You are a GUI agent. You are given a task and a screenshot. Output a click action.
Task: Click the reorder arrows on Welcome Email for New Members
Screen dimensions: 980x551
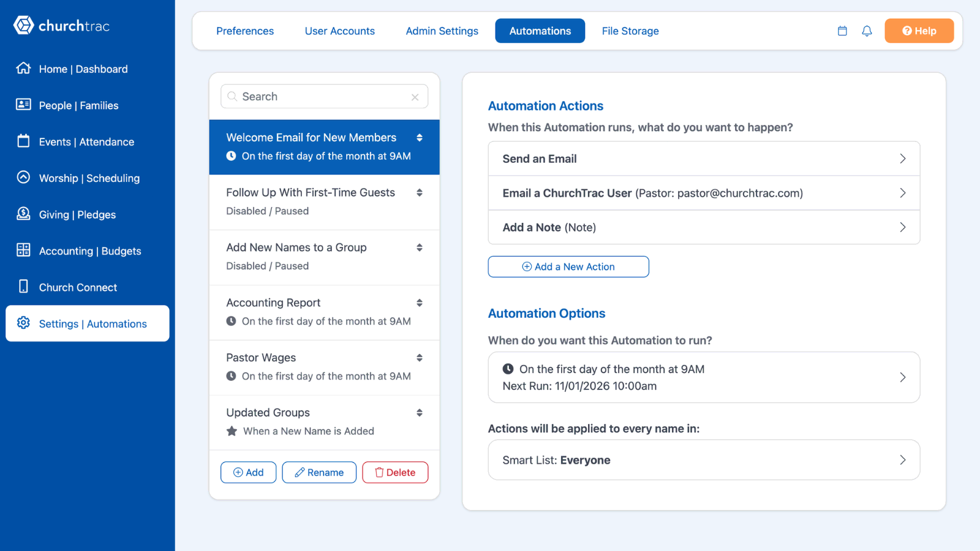click(420, 138)
